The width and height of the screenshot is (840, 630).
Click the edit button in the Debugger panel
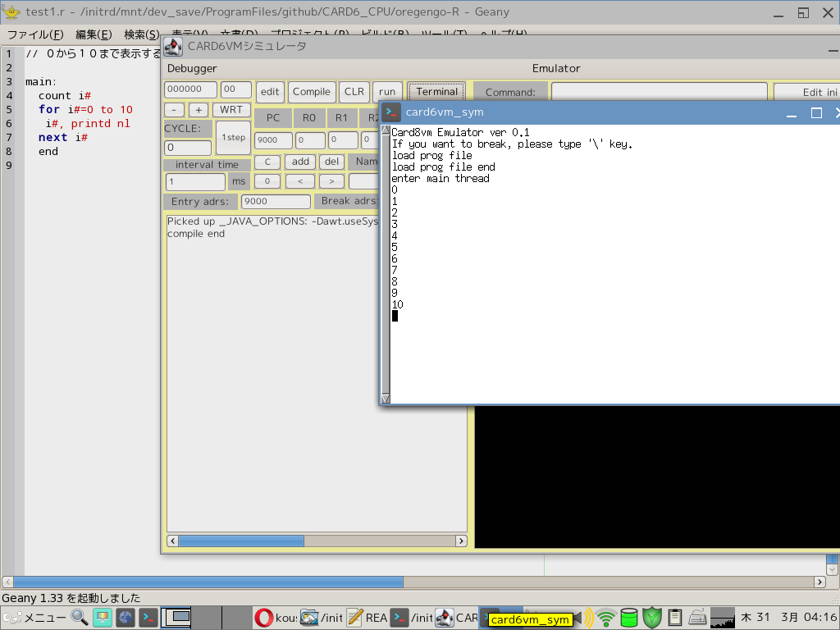[x=270, y=92]
